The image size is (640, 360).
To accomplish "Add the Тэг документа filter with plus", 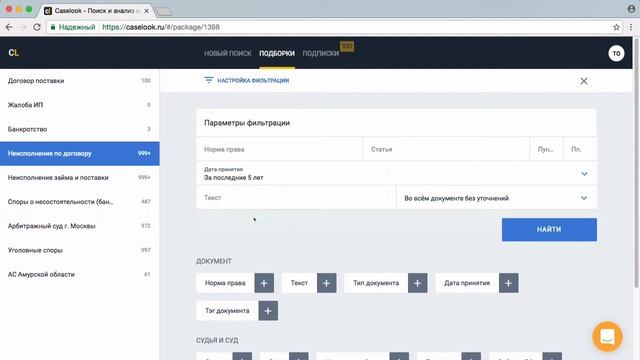I will click(268, 311).
